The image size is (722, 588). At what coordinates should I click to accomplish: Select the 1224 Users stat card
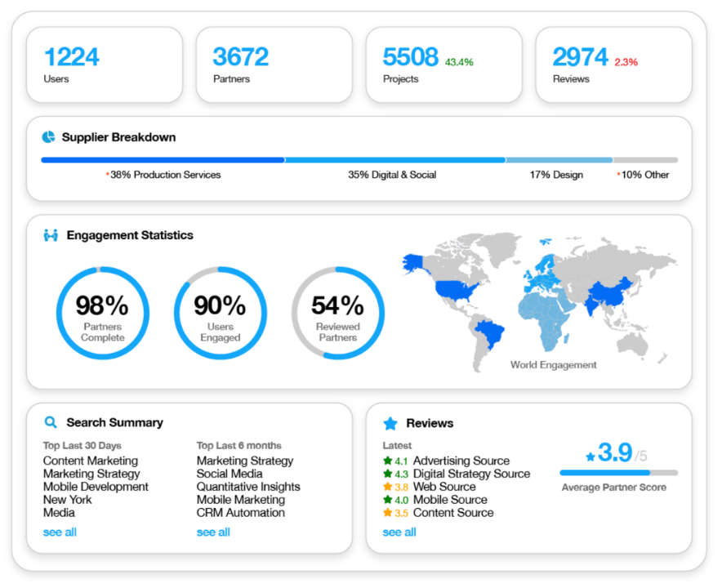pyautogui.click(x=105, y=65)
